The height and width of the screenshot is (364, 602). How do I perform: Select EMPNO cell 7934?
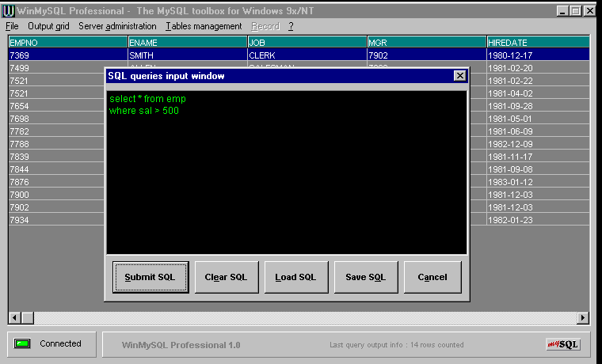[x=56, y=220]
